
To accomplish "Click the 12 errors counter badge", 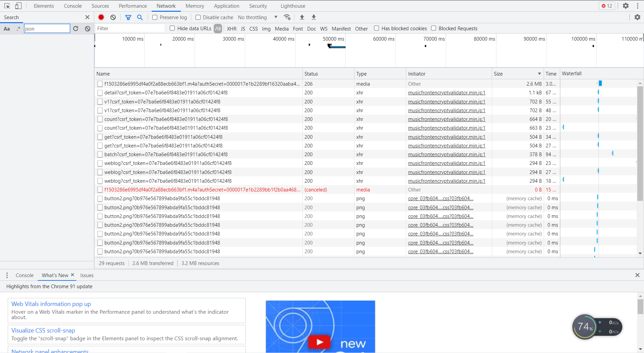I will tap(607, 6).
